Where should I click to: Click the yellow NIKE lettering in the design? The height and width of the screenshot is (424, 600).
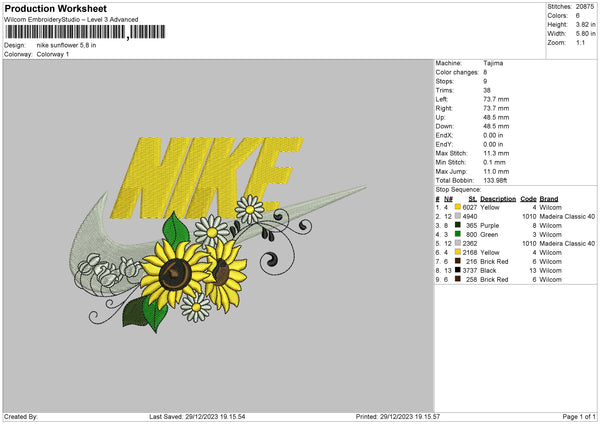pos(207,176)
